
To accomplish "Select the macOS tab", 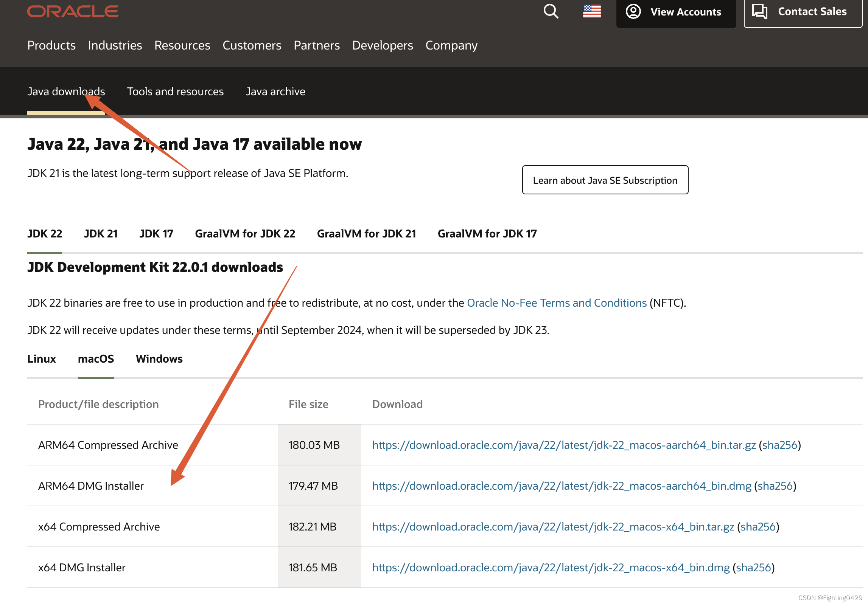I will click(x=96, y=359).
